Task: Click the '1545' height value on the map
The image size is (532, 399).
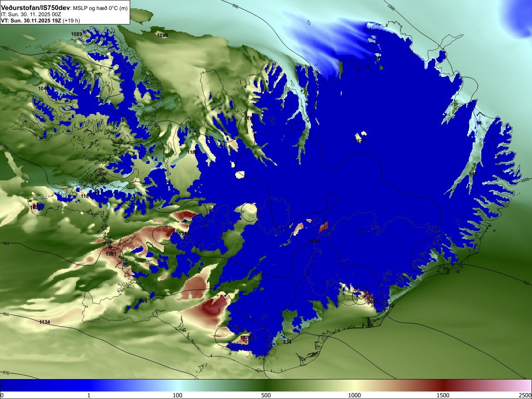Action: click(x=315, y=241)
